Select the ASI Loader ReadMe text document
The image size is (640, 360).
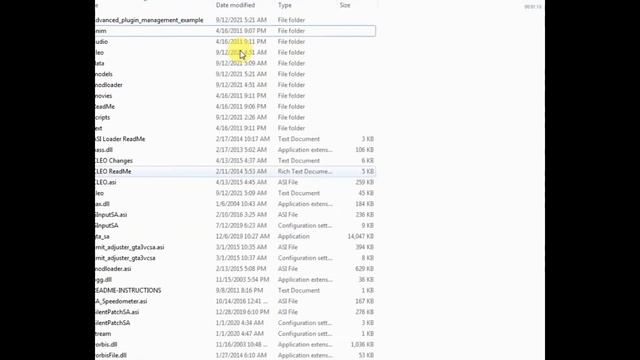pyautogui.click(x=235, y=139)
